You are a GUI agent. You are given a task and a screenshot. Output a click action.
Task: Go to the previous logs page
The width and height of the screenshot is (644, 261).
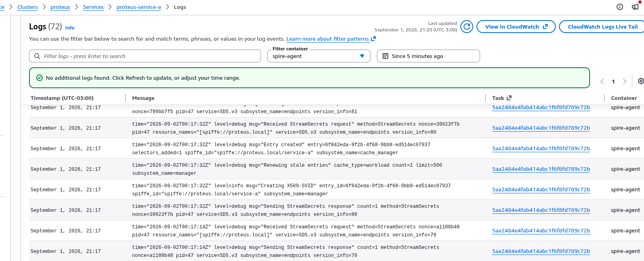tap(602, 81)
